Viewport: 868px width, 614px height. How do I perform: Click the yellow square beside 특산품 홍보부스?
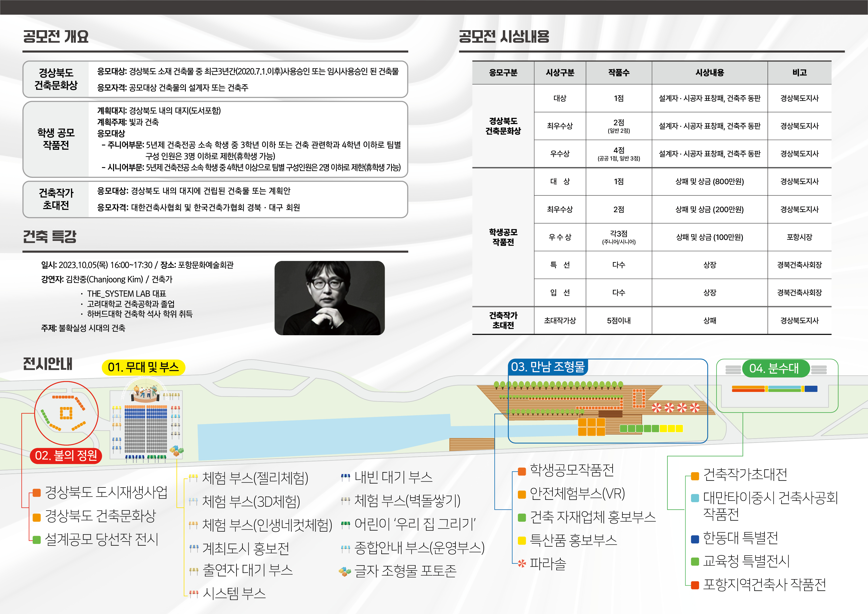point(522,541)
